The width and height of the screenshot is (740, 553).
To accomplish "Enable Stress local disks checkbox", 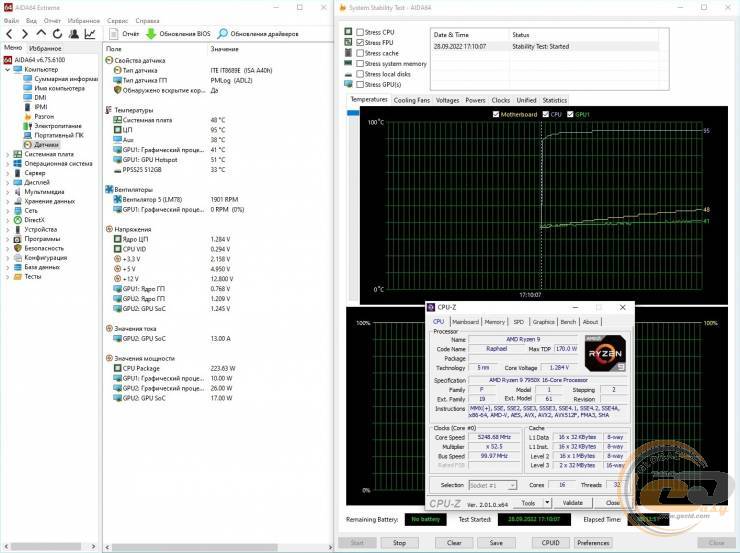I will [x=360, y=74].
